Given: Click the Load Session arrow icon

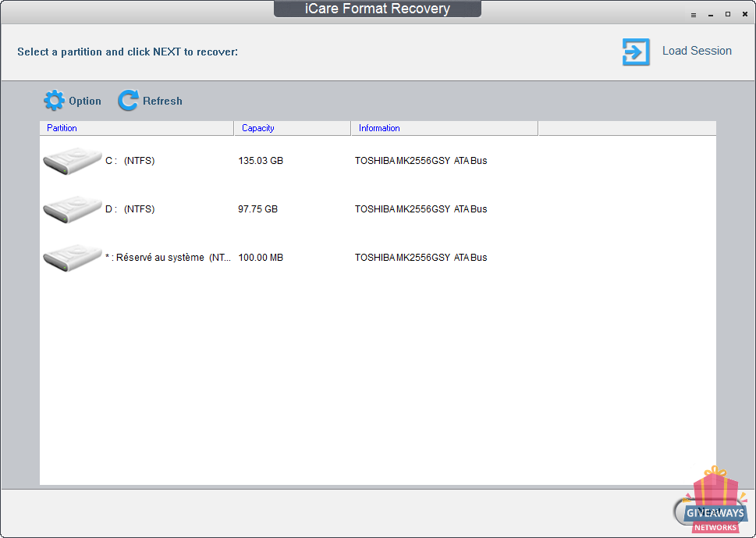Looking at the screenshot, I should (636, 52).
